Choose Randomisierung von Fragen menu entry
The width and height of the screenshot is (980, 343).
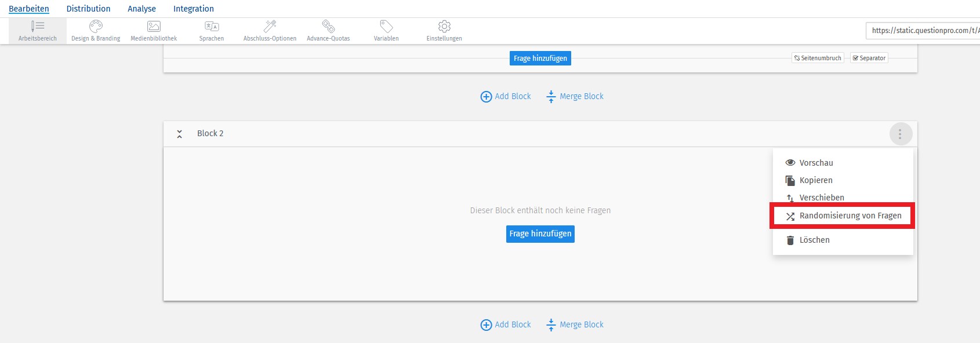[x=843, y=216]
